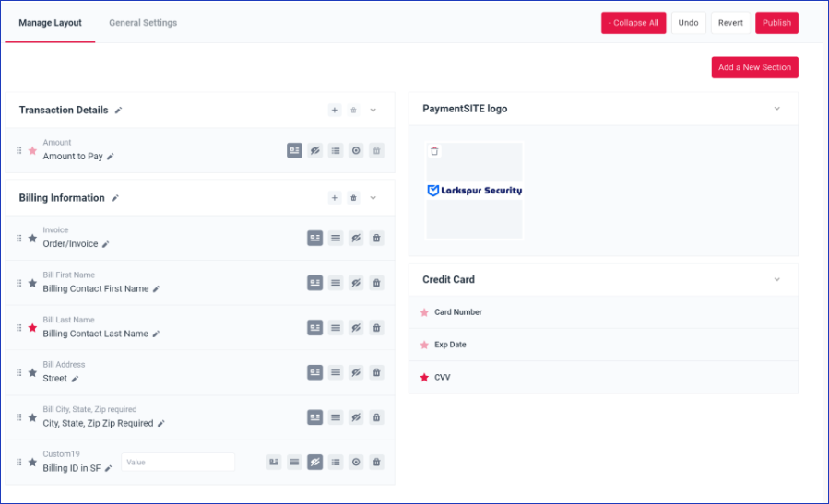Rename the Amount to Pay label
The image size is (829, 504).
111,157
